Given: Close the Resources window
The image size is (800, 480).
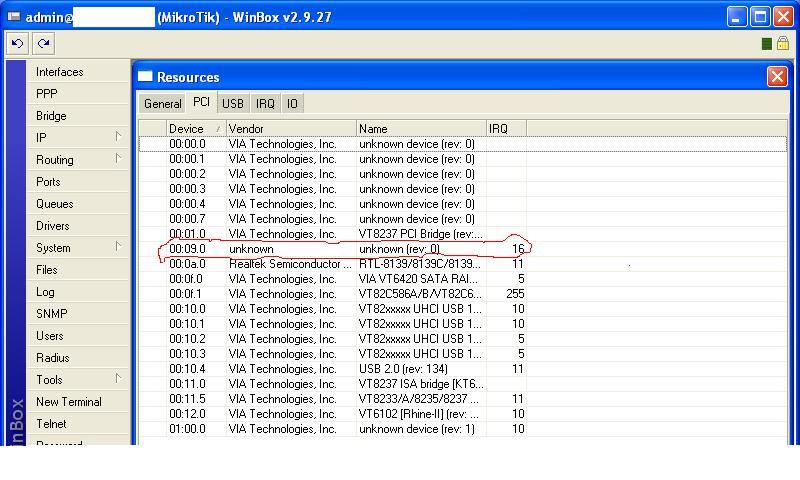Looking at the screenshot, I should tap(776, 77).
